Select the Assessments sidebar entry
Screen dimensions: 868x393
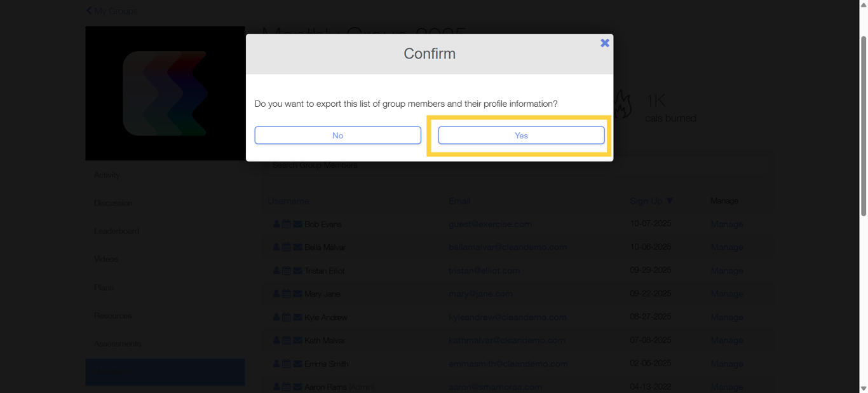coord(117,343)
